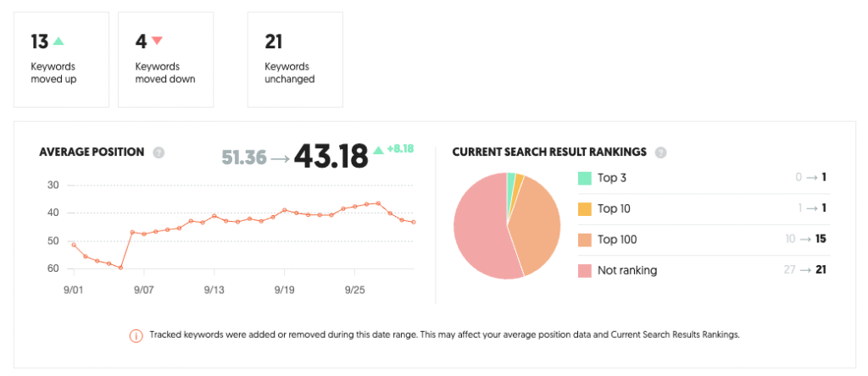Click the help icon beside Average Position
Image resolution: width=868 pixels, height=376 pixels.
pyautogui.click(x=159, y=152)
